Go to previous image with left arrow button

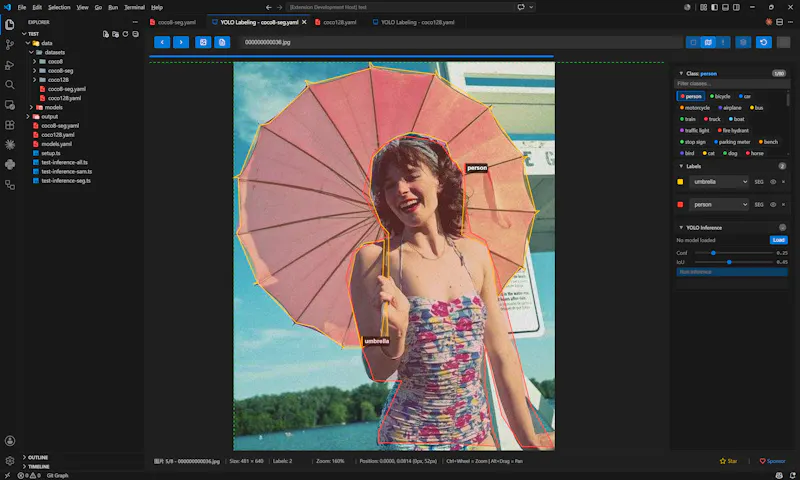162,42
